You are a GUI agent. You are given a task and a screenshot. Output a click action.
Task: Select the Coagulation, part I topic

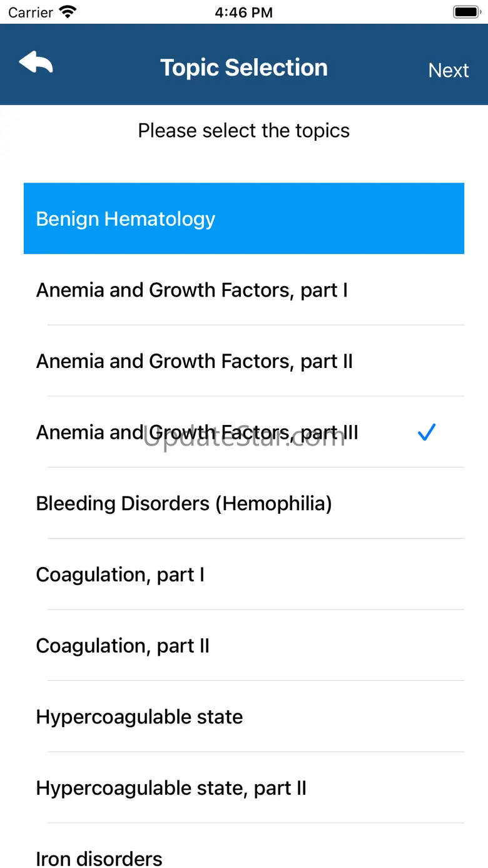pyautogui.click(x=120, y=574)
